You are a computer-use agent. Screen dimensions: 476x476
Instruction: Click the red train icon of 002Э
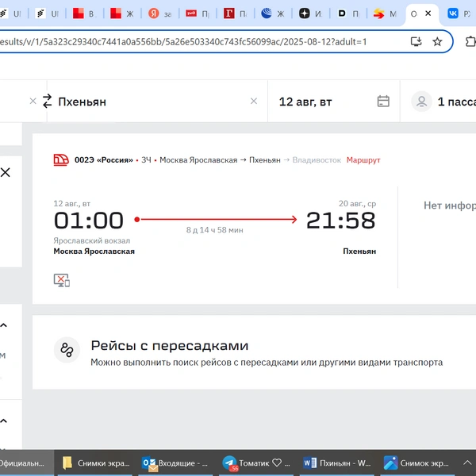[61, 160]
